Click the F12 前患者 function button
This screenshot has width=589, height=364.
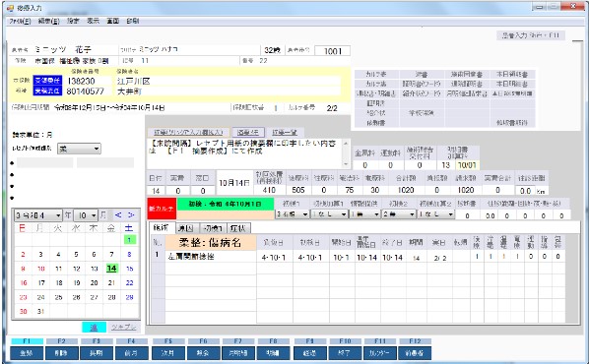coord(415,353)
